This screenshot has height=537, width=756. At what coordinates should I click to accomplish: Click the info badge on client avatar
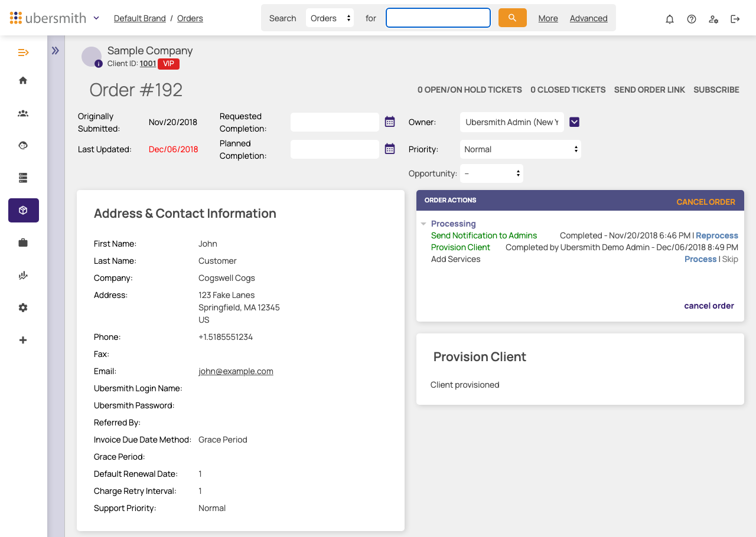tap(99, 64)
